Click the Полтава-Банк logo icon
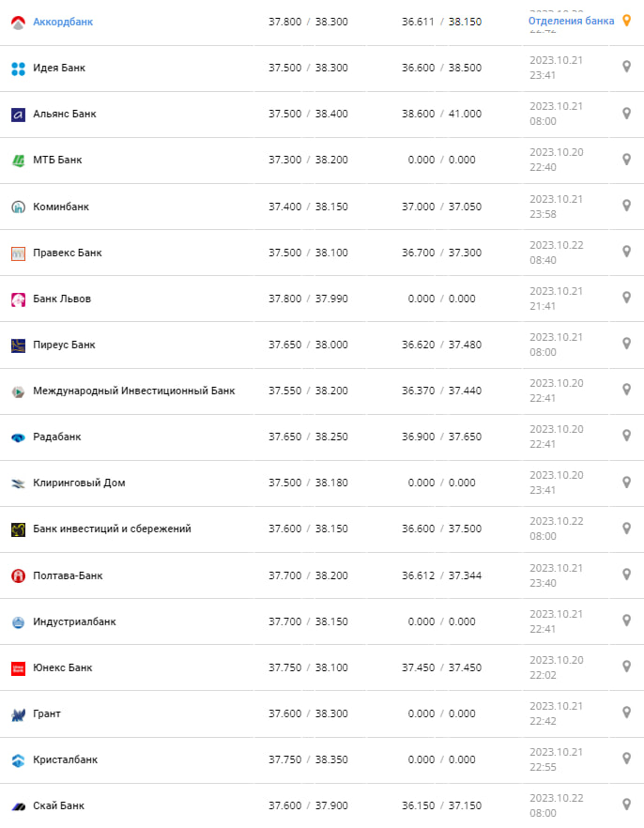Image resolution: width=644 pixels, height=828 pixels. point(18,575)
